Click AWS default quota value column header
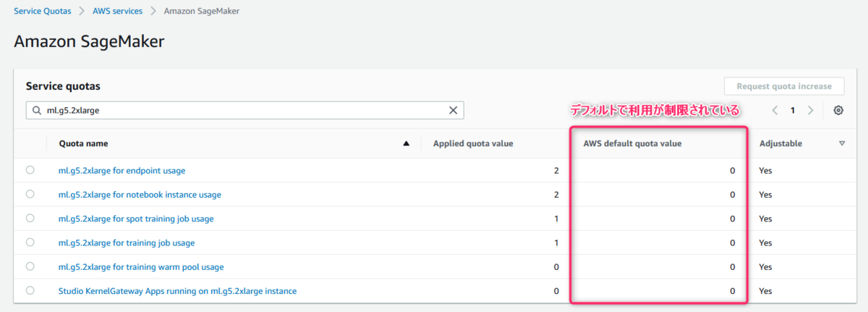 click(x=632, y=143)
